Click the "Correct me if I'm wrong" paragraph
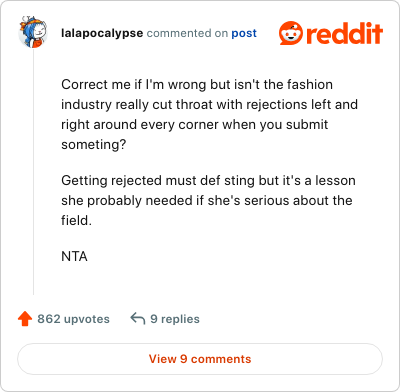Viewport: 400px width, 392px height. pyautogui.click(x=209, y=114)
